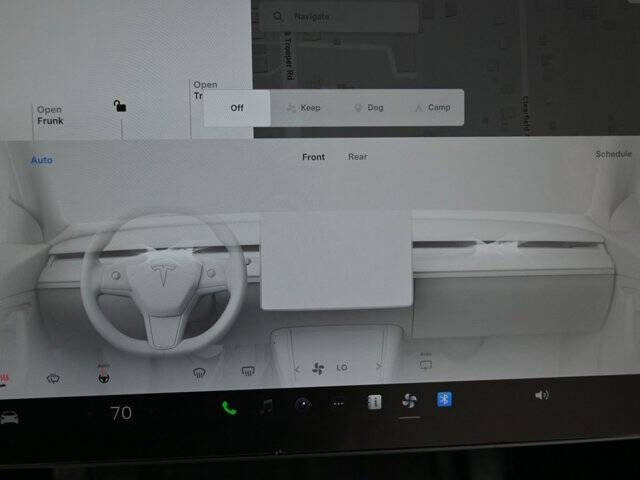
Task: Select Dog mode
Action: 369,107
